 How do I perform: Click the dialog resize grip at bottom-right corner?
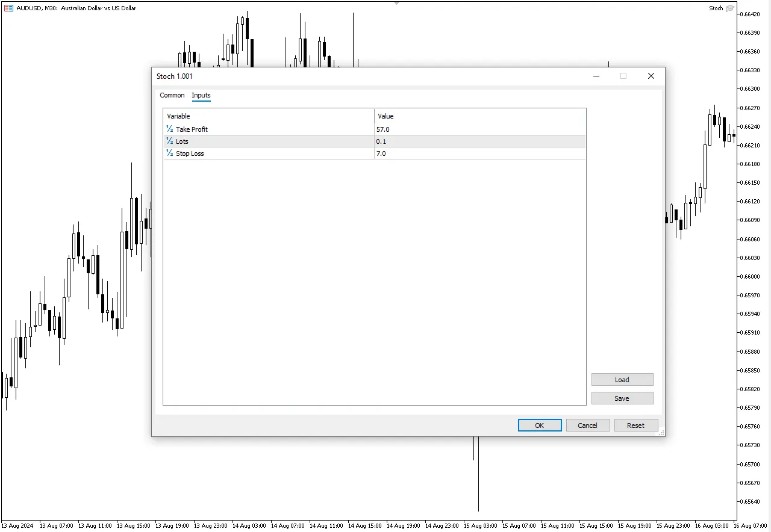661,433
